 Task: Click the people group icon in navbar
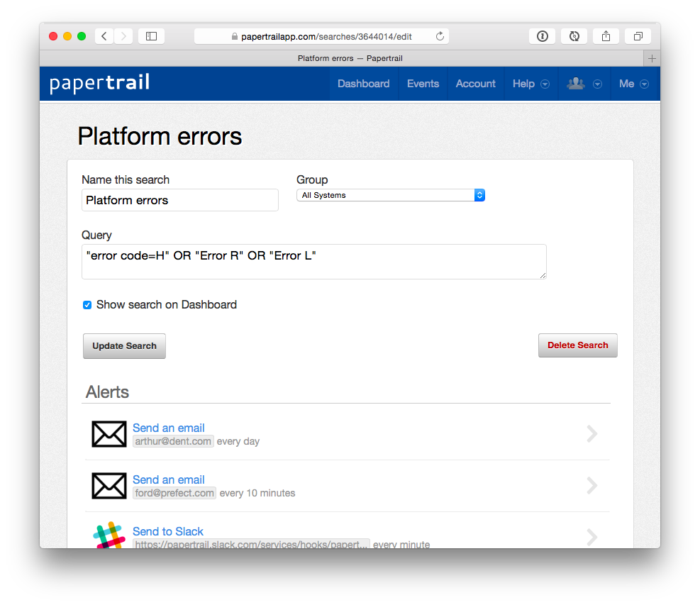[576, 84]
